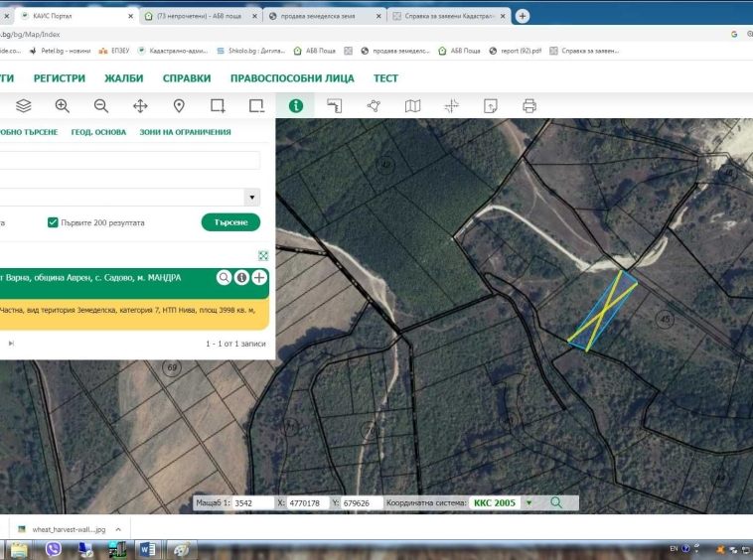Image resolution: width=753 pixels, height=560 pixels.
Task: Click the location pin marker tool
Action: point(179,105)
